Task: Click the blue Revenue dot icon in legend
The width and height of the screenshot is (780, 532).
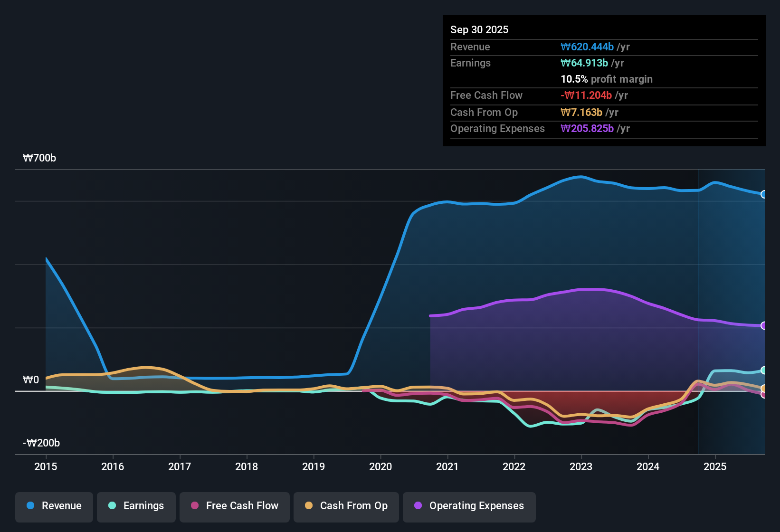Action: (30, 506)
